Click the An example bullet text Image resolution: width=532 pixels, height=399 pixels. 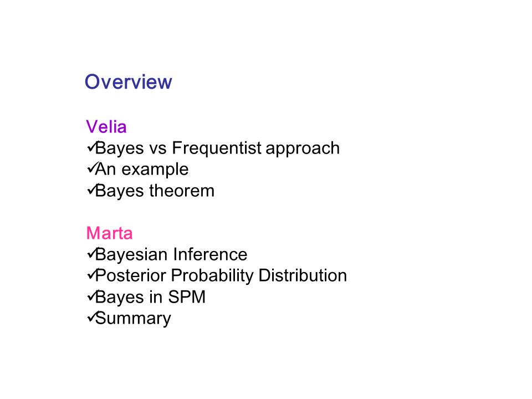tap(142, 169)
